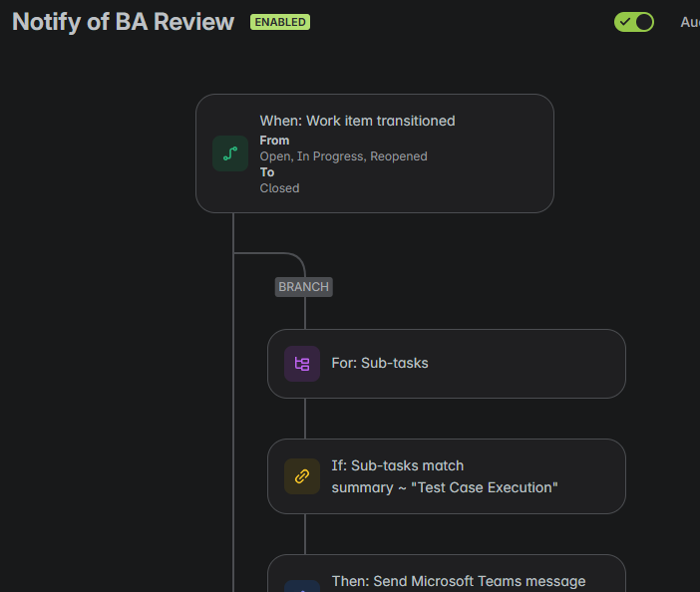
Task: Open the 'Then: Send Microsoft Teams message' action
Action: tap(447, 574)
